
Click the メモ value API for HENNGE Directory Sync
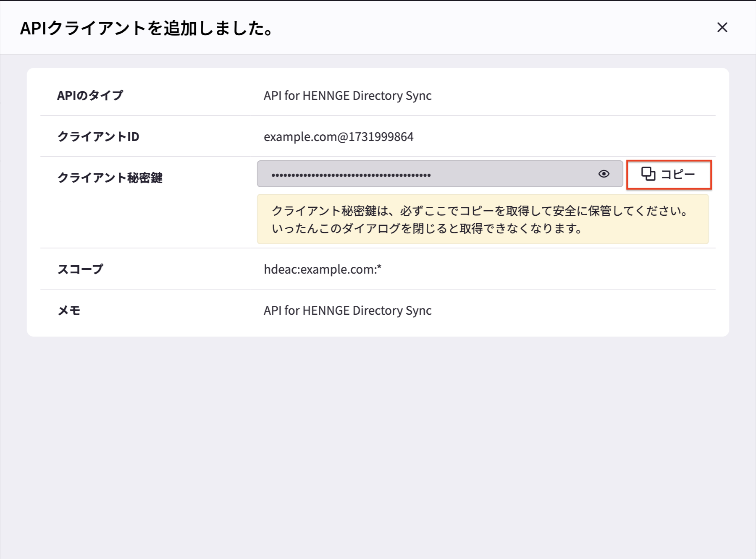347,311
